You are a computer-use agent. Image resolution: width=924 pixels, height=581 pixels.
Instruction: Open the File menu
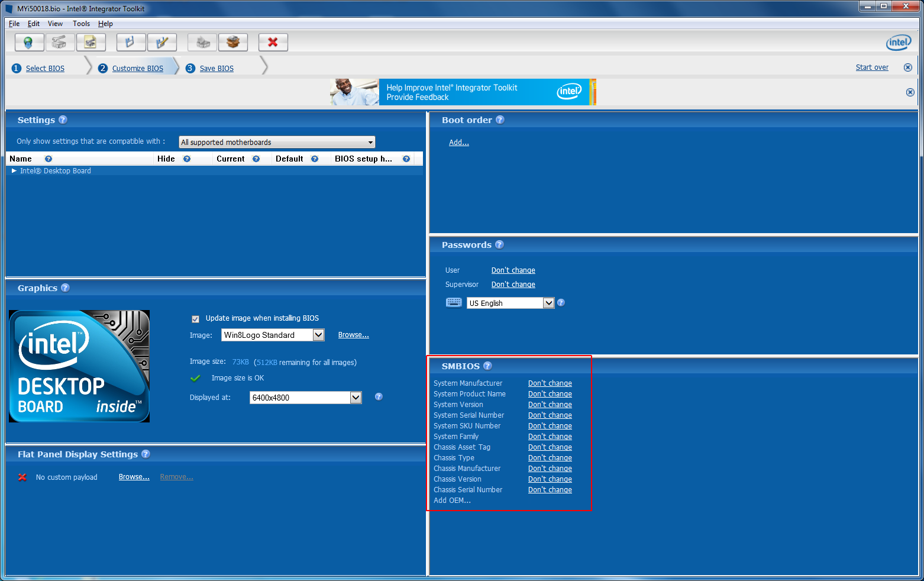(14, 24)
